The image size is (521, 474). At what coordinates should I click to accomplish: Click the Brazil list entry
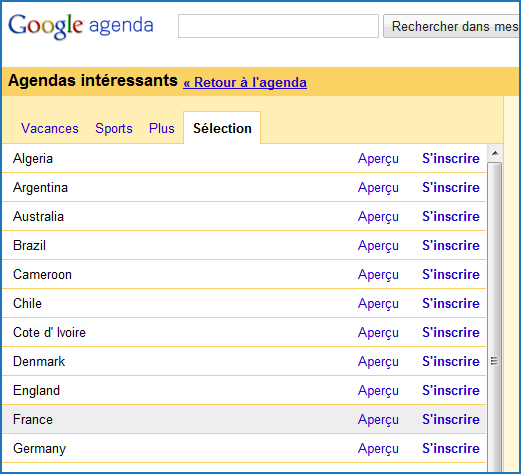coord(29,246)
